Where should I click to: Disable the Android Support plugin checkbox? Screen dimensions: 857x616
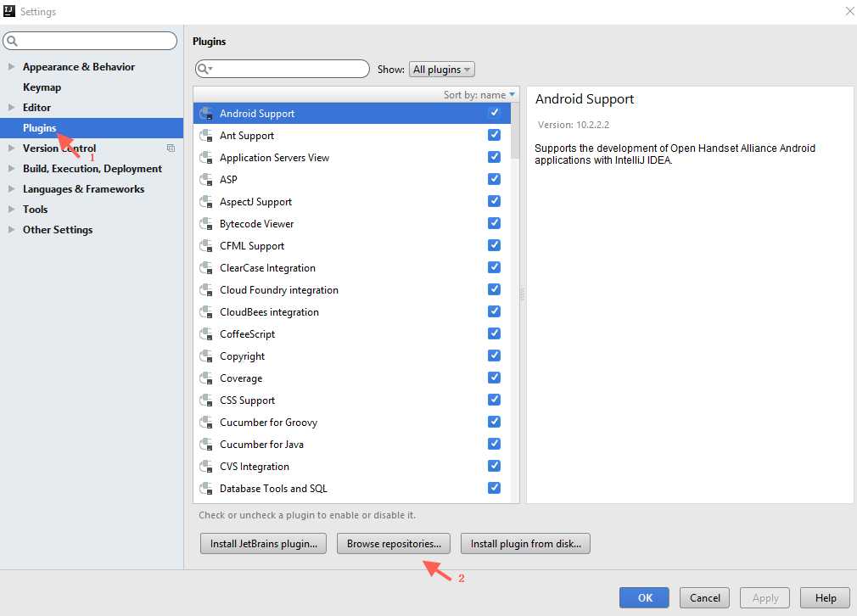pos(494,113)
